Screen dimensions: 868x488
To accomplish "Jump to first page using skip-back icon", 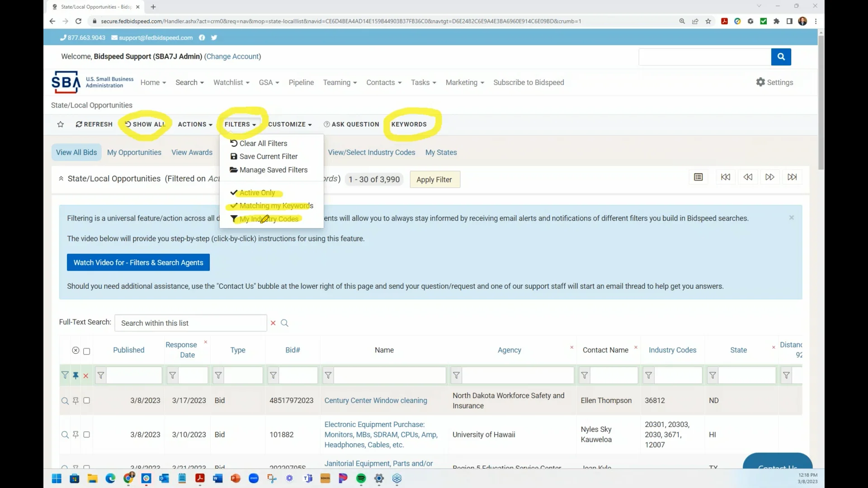I will pyautogui.click(x=726, y=177).
